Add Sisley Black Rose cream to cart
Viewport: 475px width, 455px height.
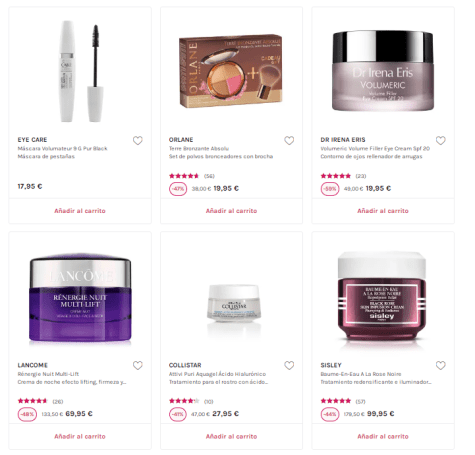(383, 436)
